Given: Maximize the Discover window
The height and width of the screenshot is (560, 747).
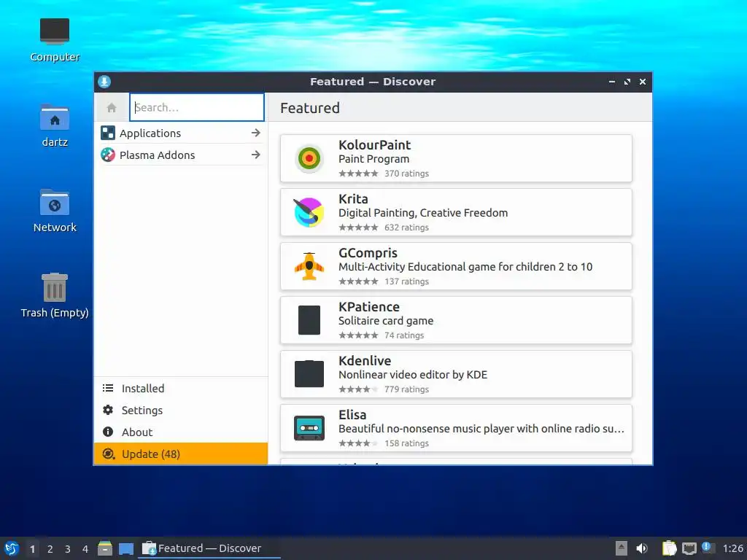Looking at the screenshot, I should coord(627,82).
